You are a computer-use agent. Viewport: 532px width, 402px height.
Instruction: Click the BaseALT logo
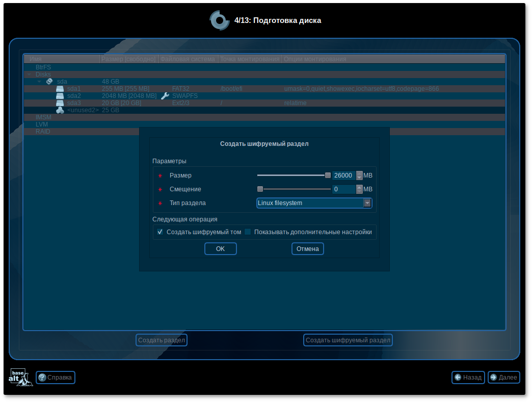[21, 377]
